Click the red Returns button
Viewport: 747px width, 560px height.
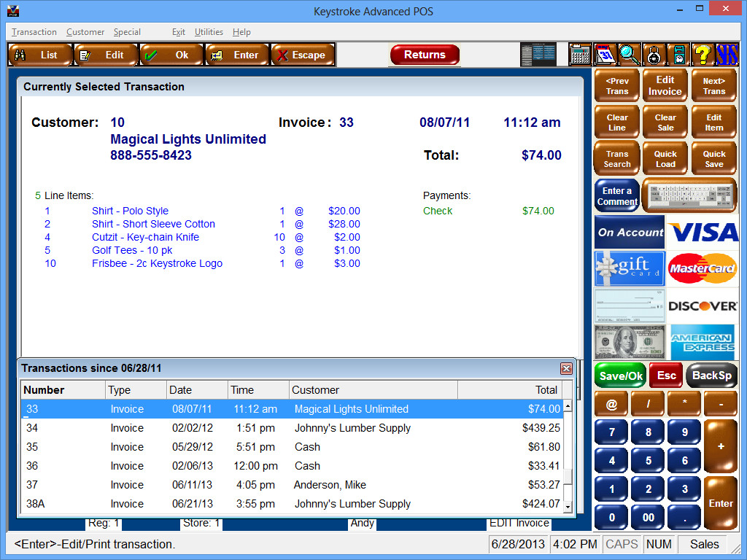pyautogui.click(x=425, y=55)
